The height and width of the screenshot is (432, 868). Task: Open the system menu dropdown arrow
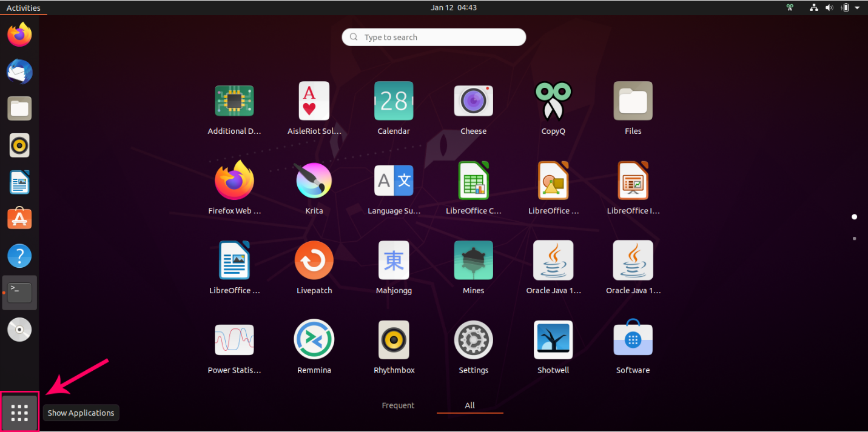pos(857,8)
